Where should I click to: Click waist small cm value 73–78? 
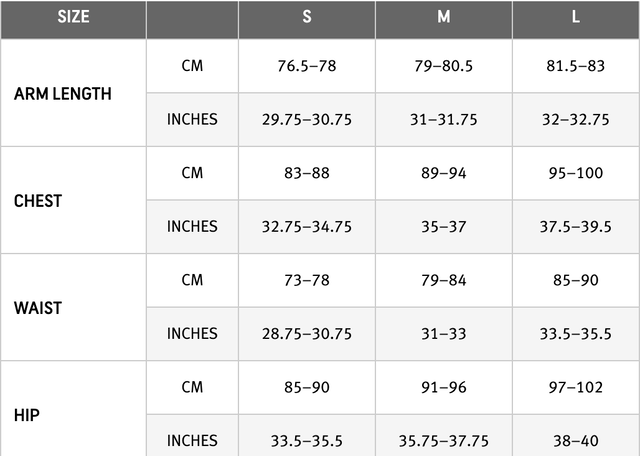coord(307,280)
